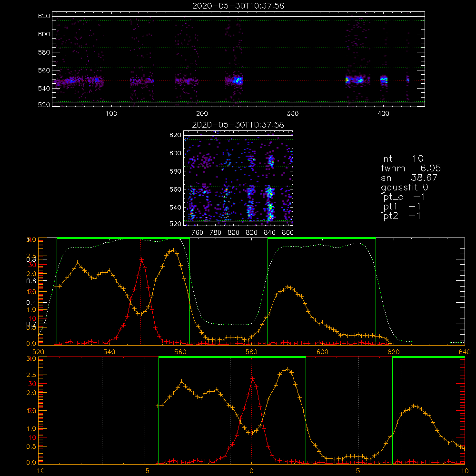Click the red curve peak in upper profile plot
This screenshot has width=476, height=476.
click(x=141, y=259)
